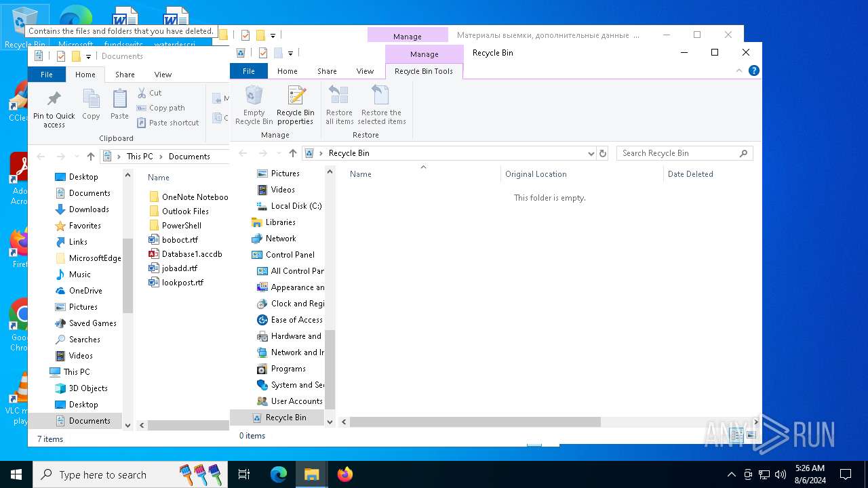
Task: Click the search magnifier in Search Recycle Bin
Action: pos(743,153)
